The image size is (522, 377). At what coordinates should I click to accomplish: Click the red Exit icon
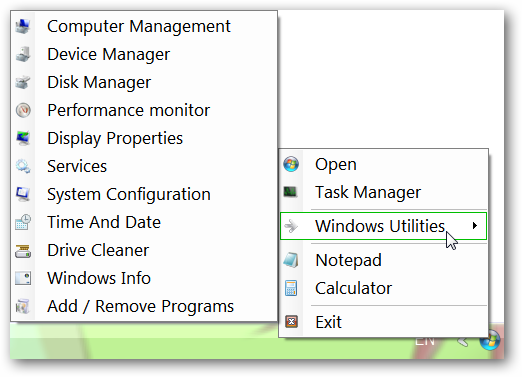point(291,322)
